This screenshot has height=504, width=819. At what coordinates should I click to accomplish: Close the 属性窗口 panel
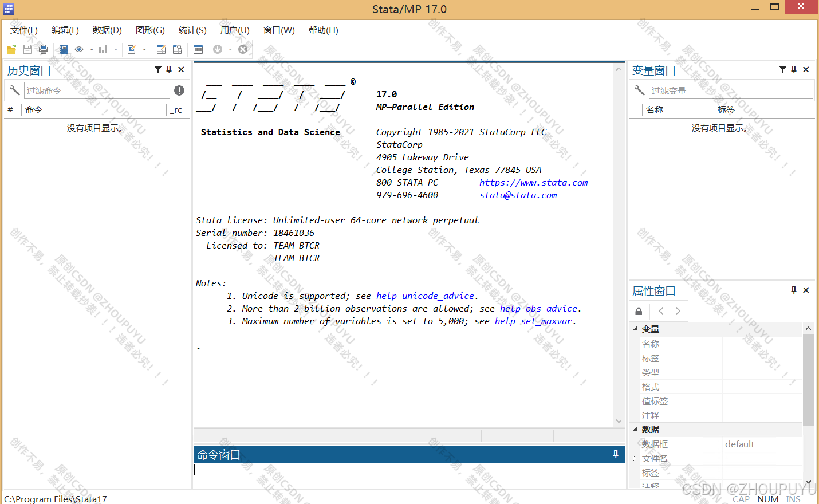(x=806, y=290)
